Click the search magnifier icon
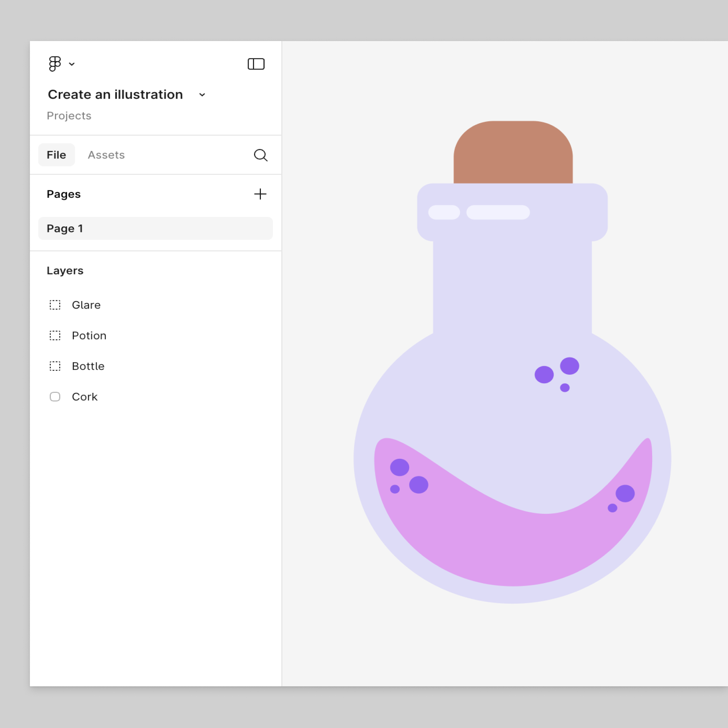Image resolution: width=728 pixels, height=728 pixels. pyautogui.click(x=260, y=155)
